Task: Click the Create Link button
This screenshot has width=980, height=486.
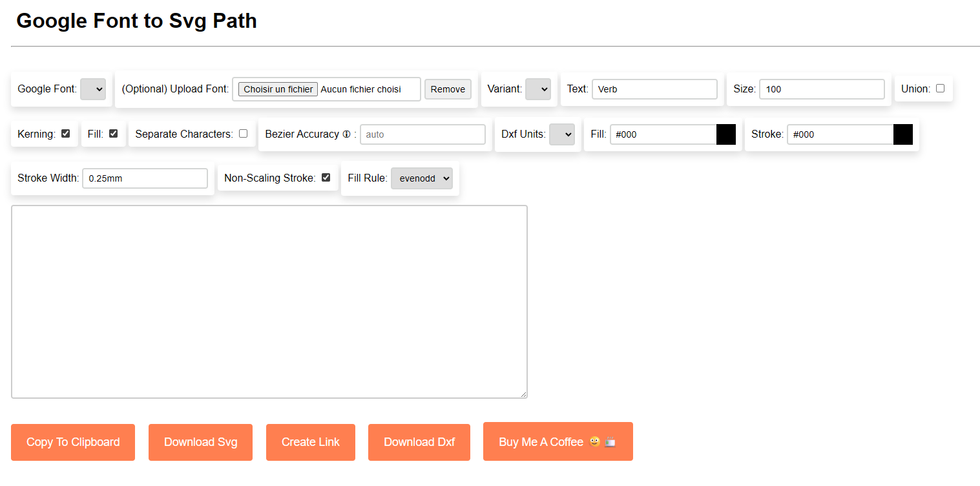Action: point(310,442)
